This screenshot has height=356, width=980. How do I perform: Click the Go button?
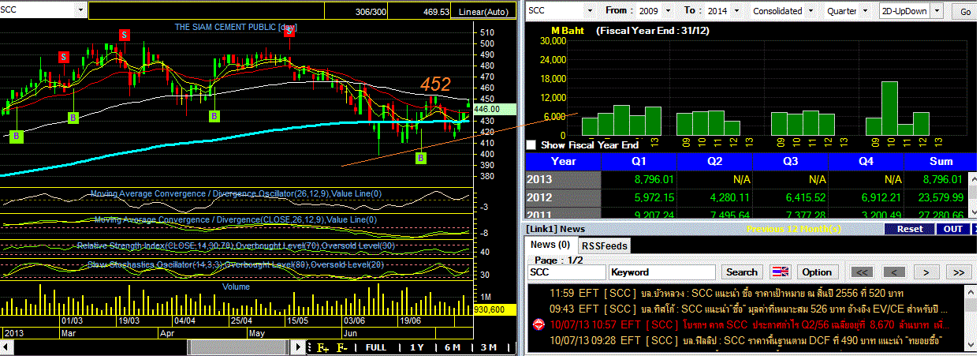pos(965,11)
